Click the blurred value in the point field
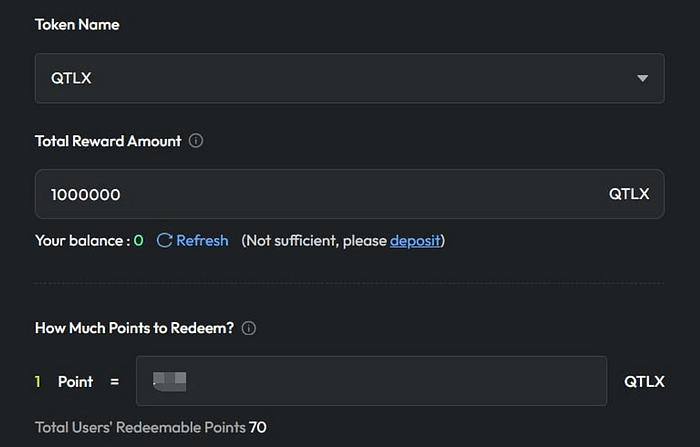Image resolution: width=700 pixels, height=447 pixels. (171, 381)
